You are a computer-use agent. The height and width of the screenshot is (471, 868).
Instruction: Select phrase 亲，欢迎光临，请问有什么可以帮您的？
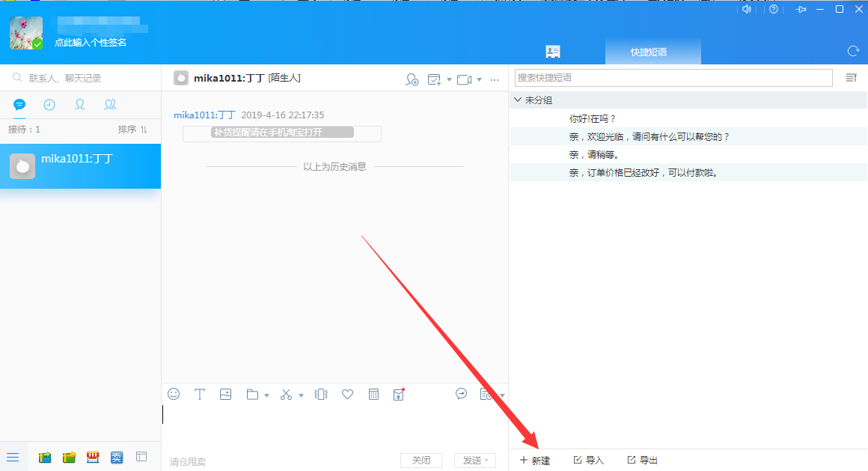688,137
